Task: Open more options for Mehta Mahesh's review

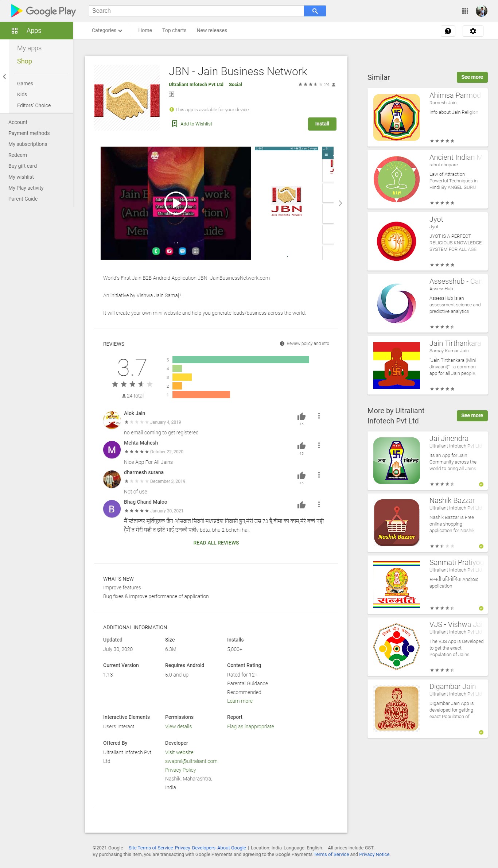Action: (x=319, y=445)
